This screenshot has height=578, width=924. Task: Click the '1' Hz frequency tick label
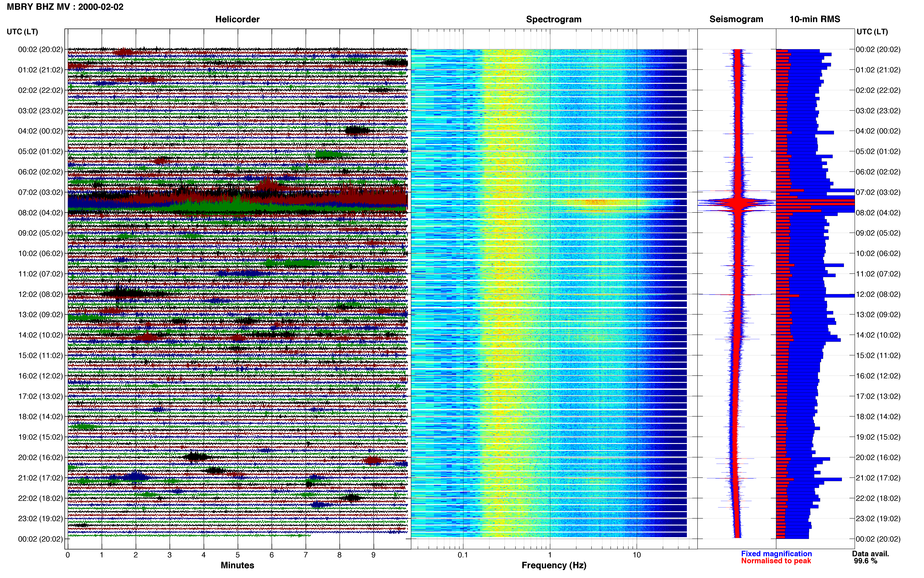tap(550, 555)
